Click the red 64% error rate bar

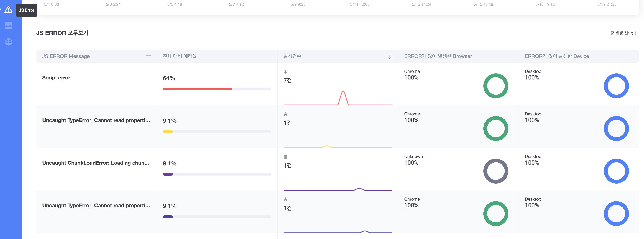tap(197, 89)
